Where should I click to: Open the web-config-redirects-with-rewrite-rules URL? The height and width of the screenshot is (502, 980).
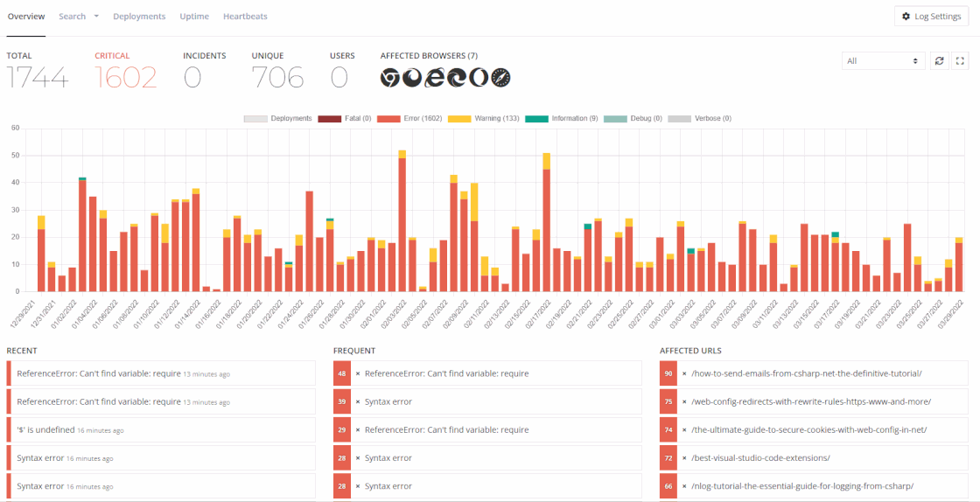pyautogui.click(x=811, y=401)
